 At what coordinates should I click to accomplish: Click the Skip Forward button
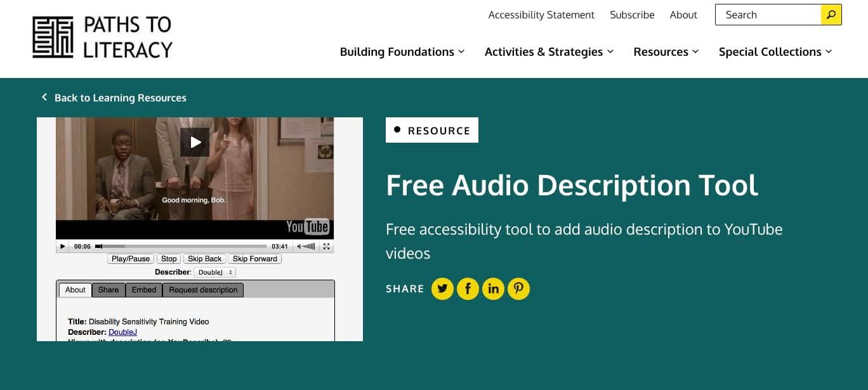click(x=255, y=259)
